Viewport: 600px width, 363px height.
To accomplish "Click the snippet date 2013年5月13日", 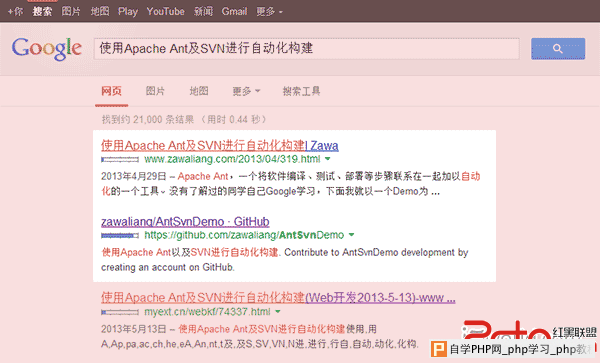I will [x=134, y=329].
